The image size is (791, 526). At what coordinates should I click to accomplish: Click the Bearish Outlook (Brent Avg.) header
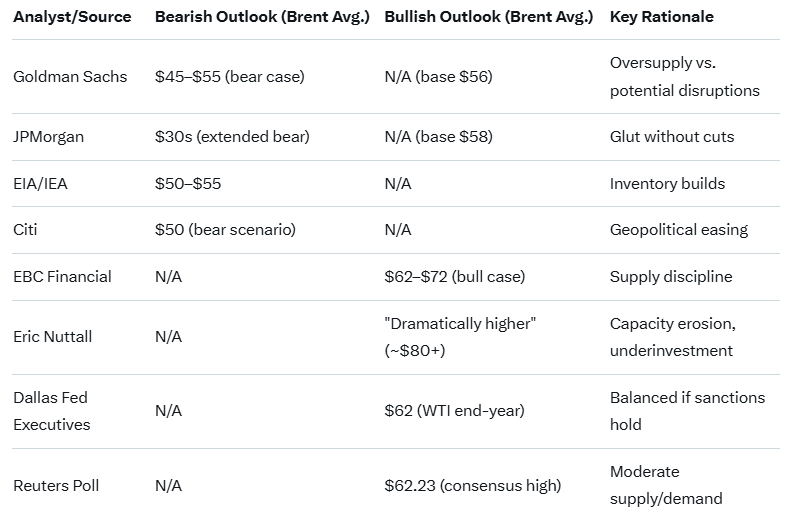(262, 17)
